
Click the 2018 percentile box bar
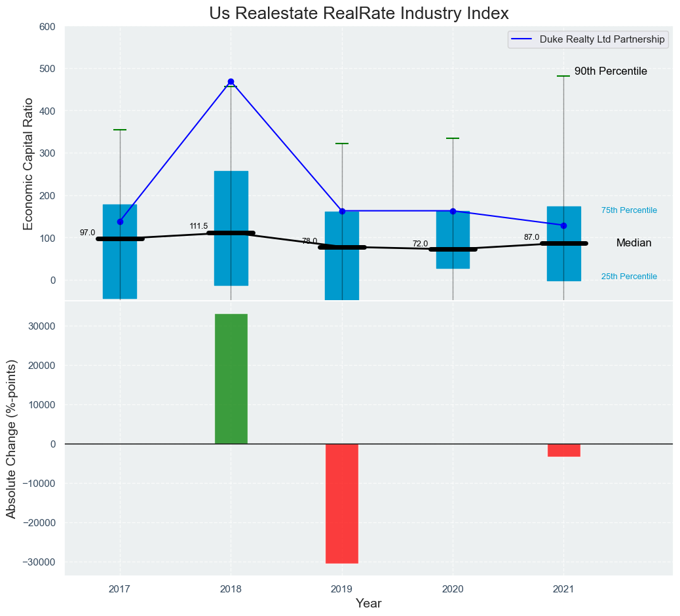coord(231,197)
